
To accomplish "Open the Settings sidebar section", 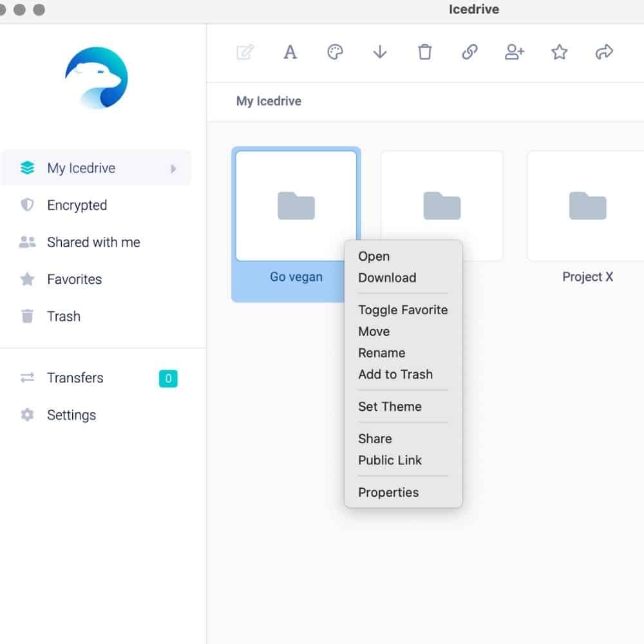I will 97,415.
